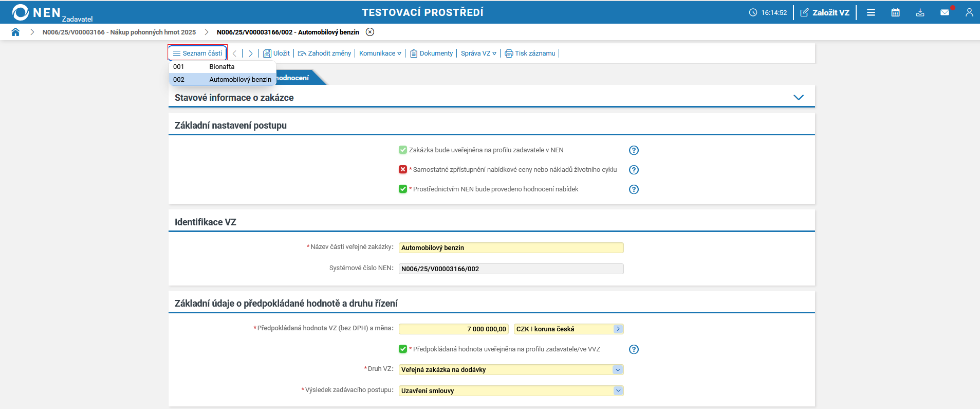Open the calendar icon in header
Viewport: 980px width, 409px height.
895,12
